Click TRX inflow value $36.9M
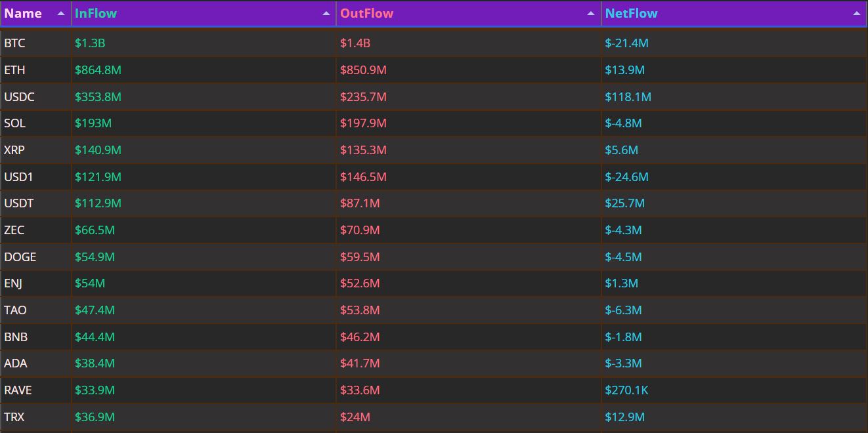 [x=95, y=417]
